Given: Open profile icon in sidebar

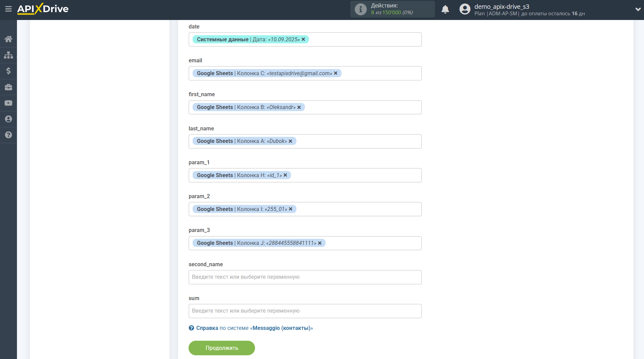Looking at the screenshot, I should tap(8, 119).
